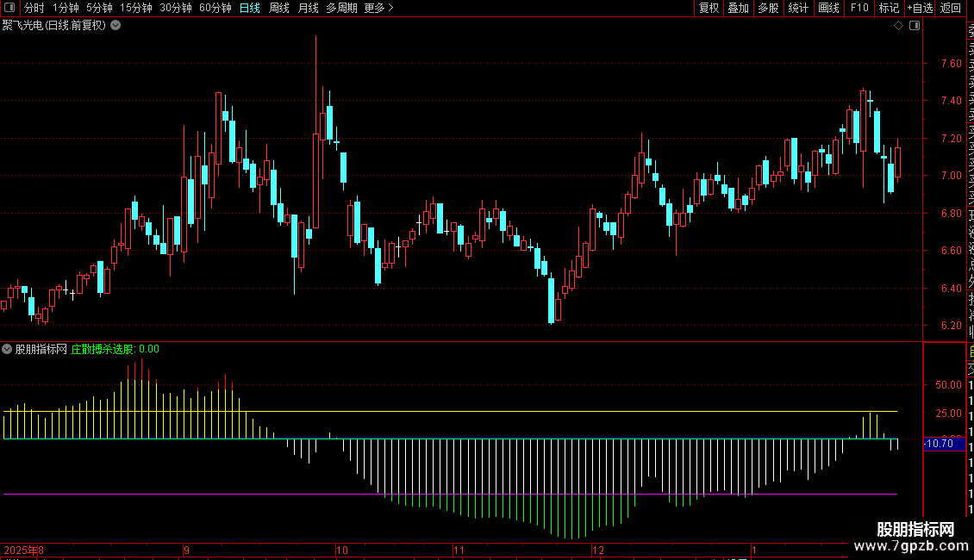Open F10 company information

point(859,8)
